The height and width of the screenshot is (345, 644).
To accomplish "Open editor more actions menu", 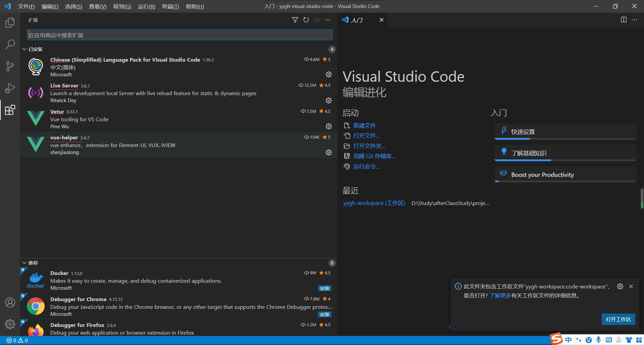I will pyautogui.click(x=634, y=20).
